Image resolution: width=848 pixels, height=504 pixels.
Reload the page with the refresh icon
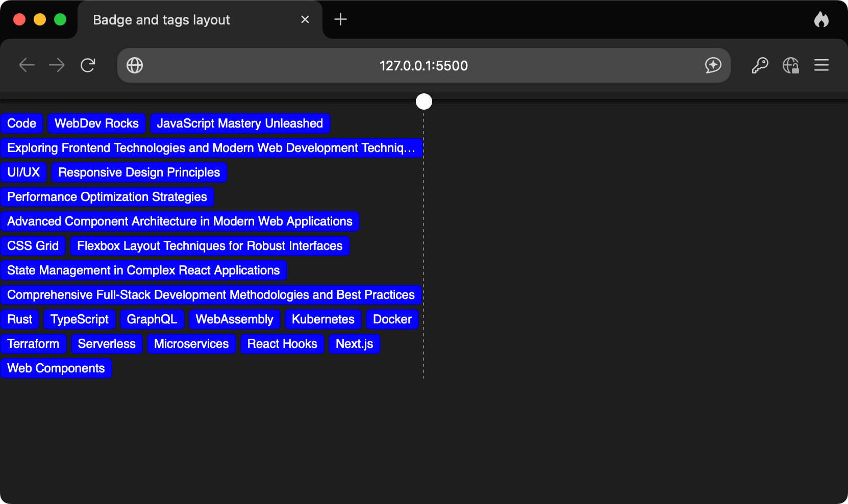click(x=88, y=65)
